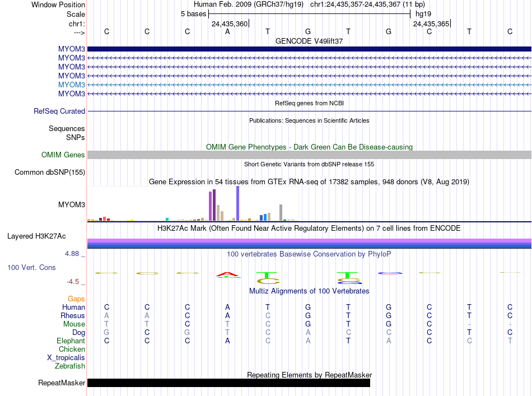
Task: Click the MYOM3 label beside the GTEx chart
Action: (x=72, y=204)
